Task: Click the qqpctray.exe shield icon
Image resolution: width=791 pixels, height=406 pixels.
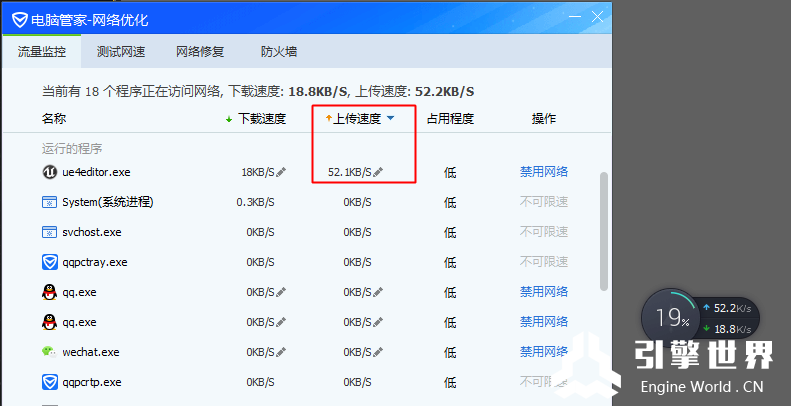Action: click(49, 262)
